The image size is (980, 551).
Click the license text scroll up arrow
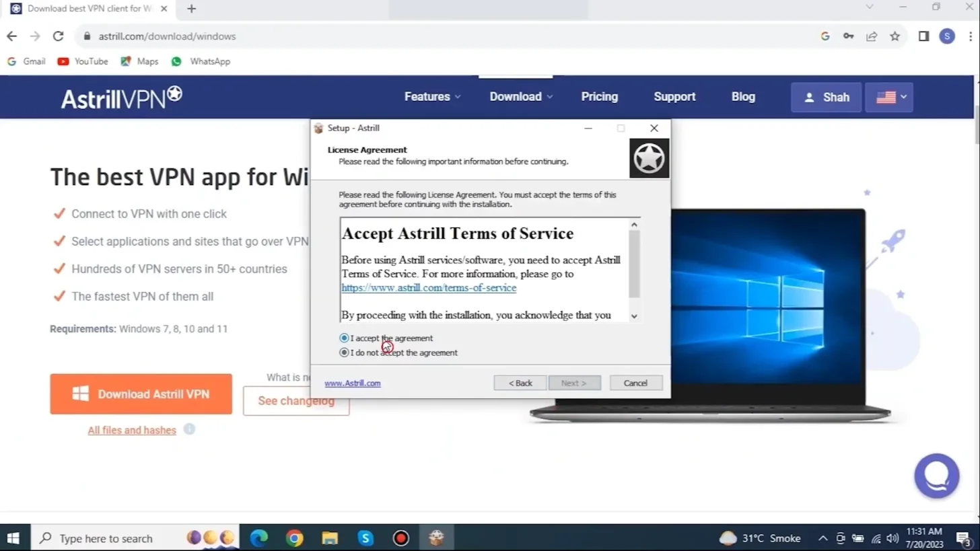click(x=634, y=224)
